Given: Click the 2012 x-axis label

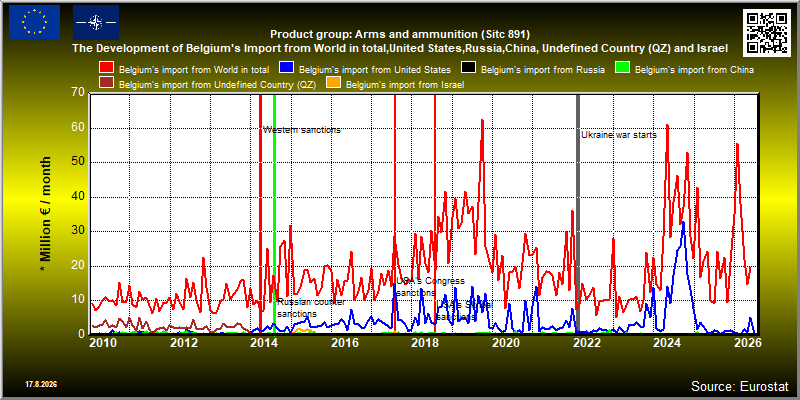Looking at the screenshot, I should tap(184, 343).
